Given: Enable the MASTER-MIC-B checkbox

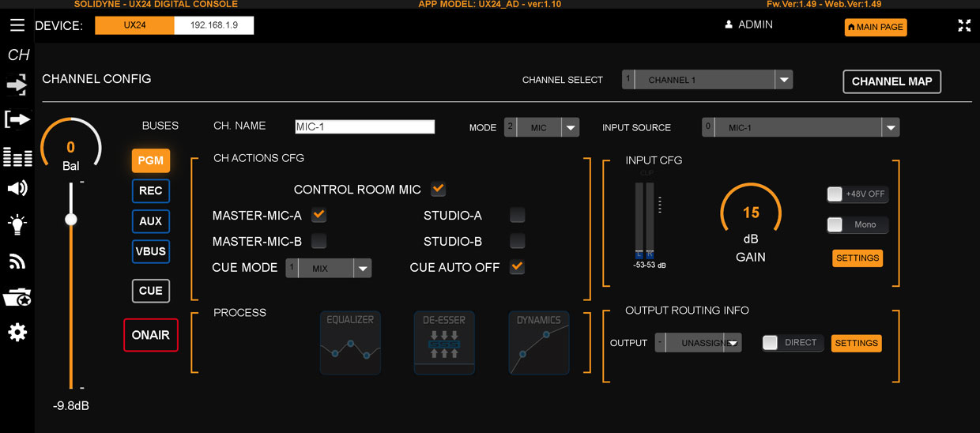Looking at the screenshot, I should (318, 241).
